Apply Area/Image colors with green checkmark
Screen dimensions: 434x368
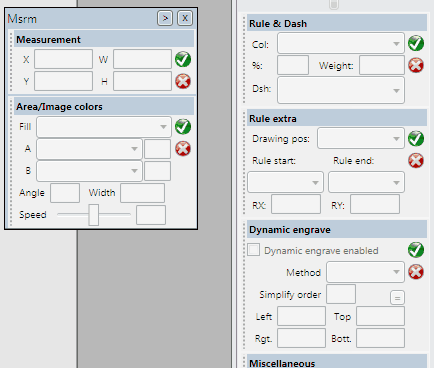coord(183,127)
